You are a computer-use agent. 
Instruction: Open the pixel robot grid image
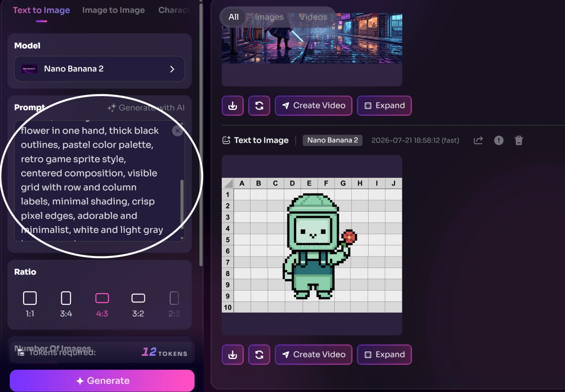click(x=312, y=245)
